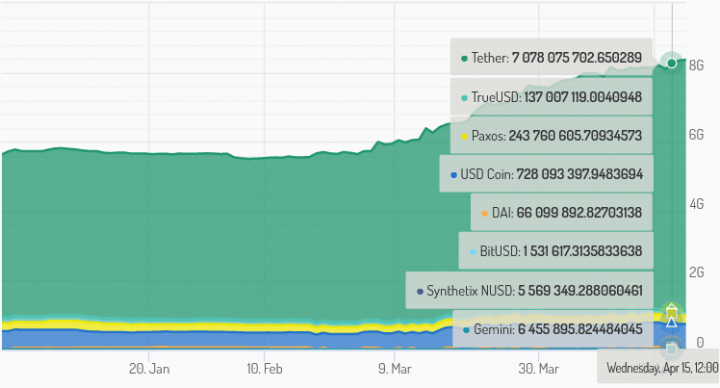Select the white triangle USD Coin marker
This screenshot has height=388, width=720.
coord(671,322)
